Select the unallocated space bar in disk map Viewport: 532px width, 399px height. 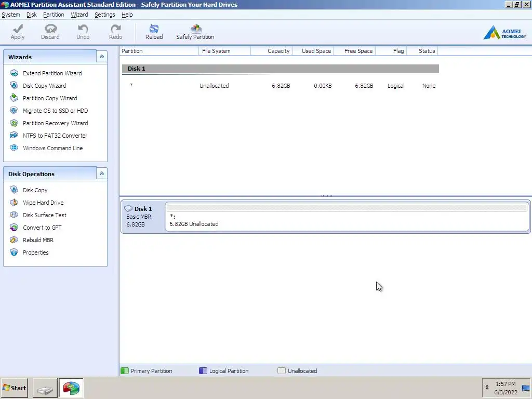pyautogui.click(x=347, y=207)
